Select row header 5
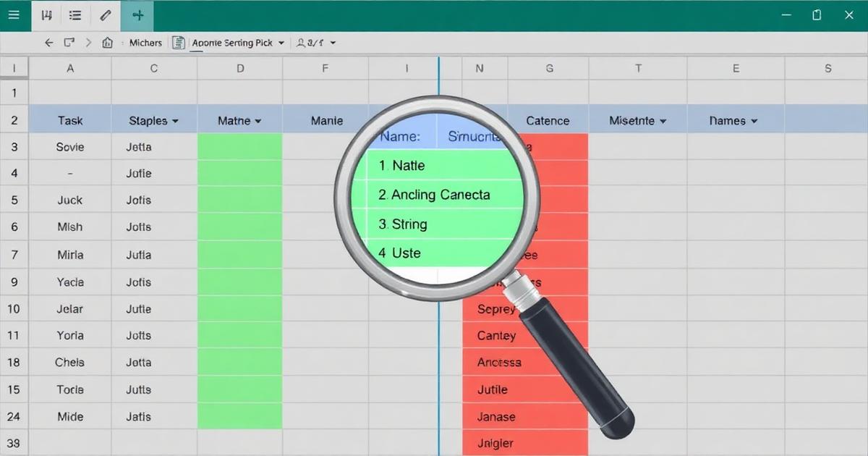 (14, 200)
